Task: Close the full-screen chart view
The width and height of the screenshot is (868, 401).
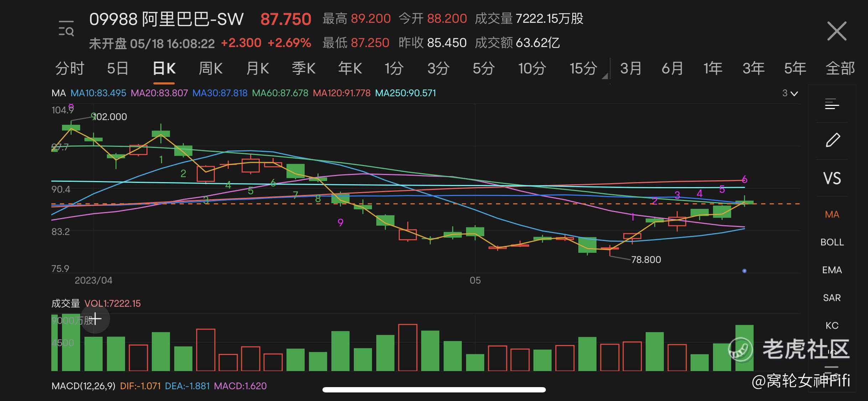Action: pos(837,31)
